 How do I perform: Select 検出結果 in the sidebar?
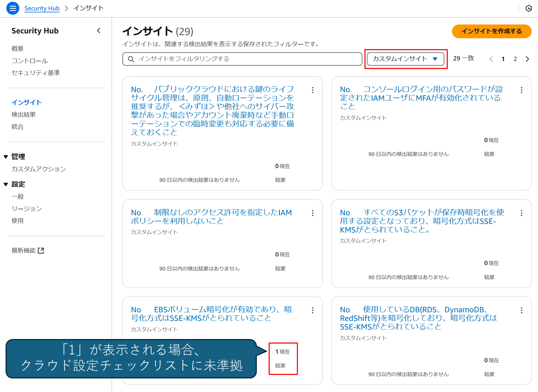[x=24, y=114]
